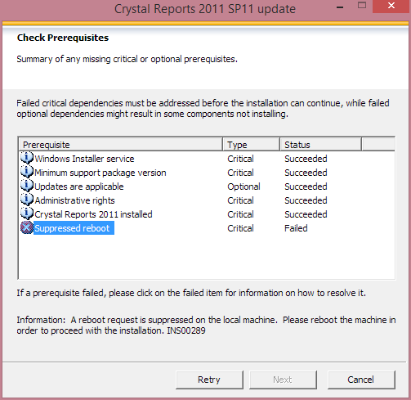Click the Retry button
This screenshot has height=400, width=411.
coord(209,380)
